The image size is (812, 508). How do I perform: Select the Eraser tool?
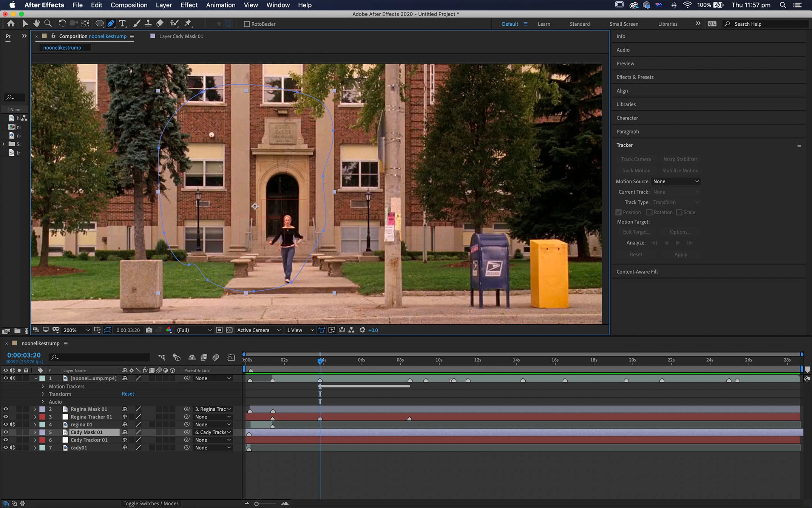coord(160,23)
